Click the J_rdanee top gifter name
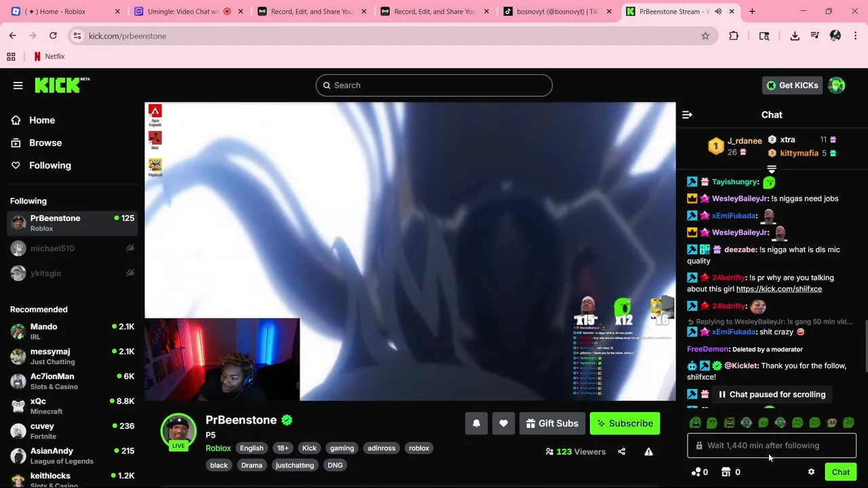The image size is (868, 488). pyautogui.click(x=745, y=141)
